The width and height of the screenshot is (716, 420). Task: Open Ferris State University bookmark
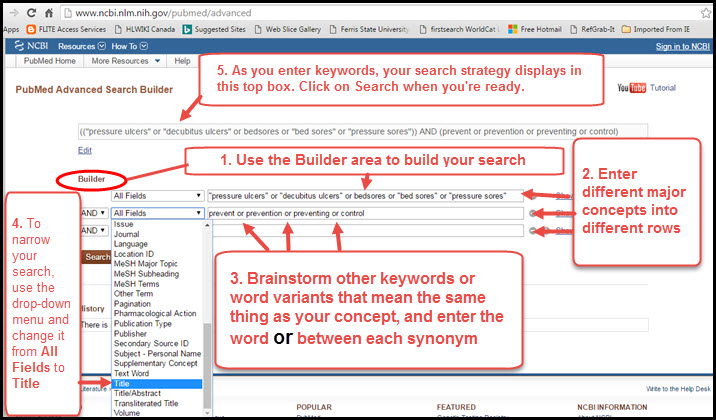click(369, 29)
